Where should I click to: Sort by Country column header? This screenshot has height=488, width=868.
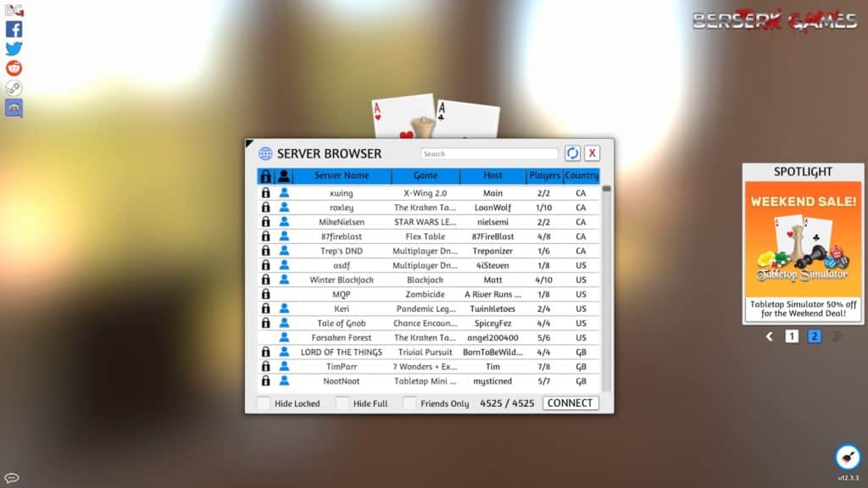[581, 176]
